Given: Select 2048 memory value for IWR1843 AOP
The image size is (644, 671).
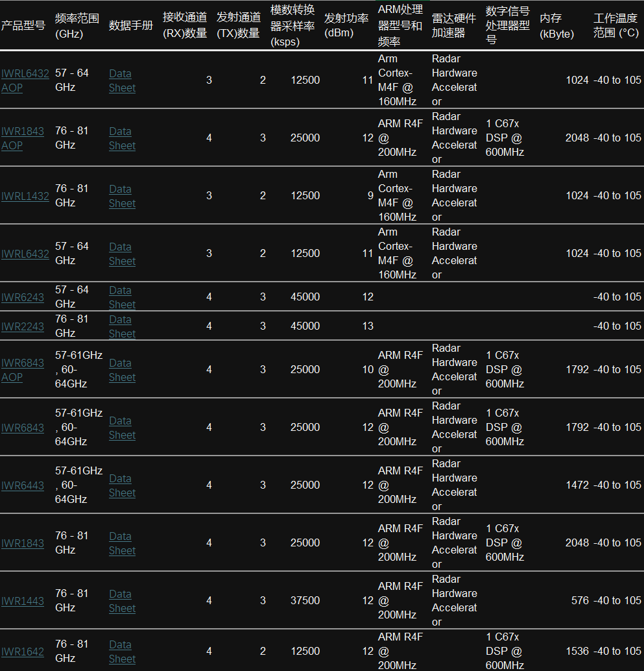Looking at the screenshot, I should coord(577,138).
